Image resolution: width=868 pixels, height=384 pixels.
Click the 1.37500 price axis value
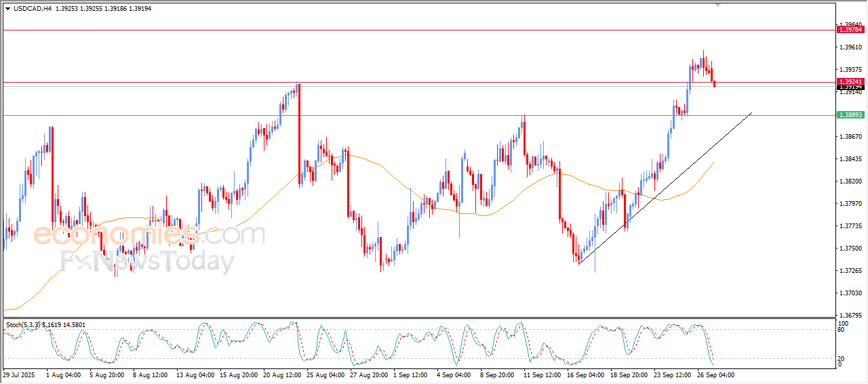850,249
